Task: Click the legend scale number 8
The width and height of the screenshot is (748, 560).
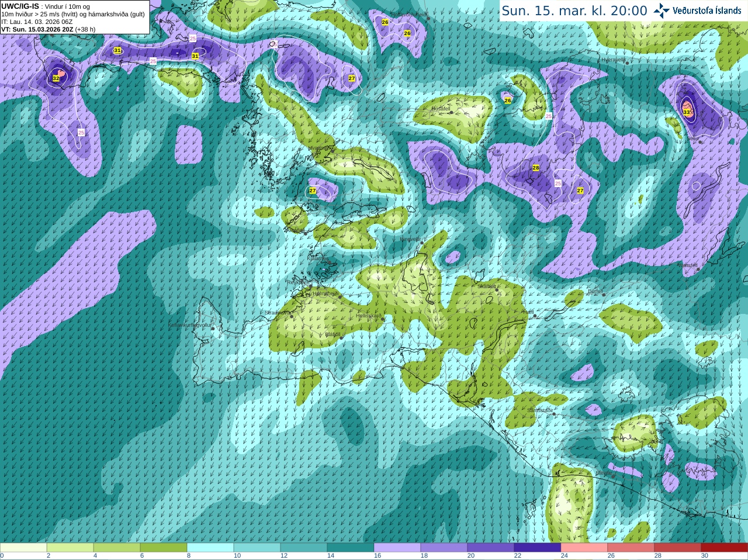Action: 189,556
